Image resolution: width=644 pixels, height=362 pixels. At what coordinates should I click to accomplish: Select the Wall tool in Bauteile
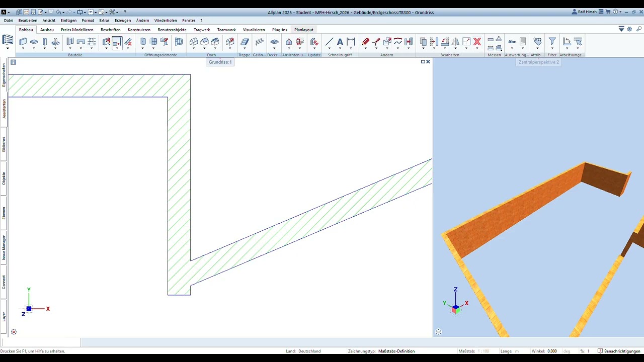pyautogui.click(x=23, y=42)
